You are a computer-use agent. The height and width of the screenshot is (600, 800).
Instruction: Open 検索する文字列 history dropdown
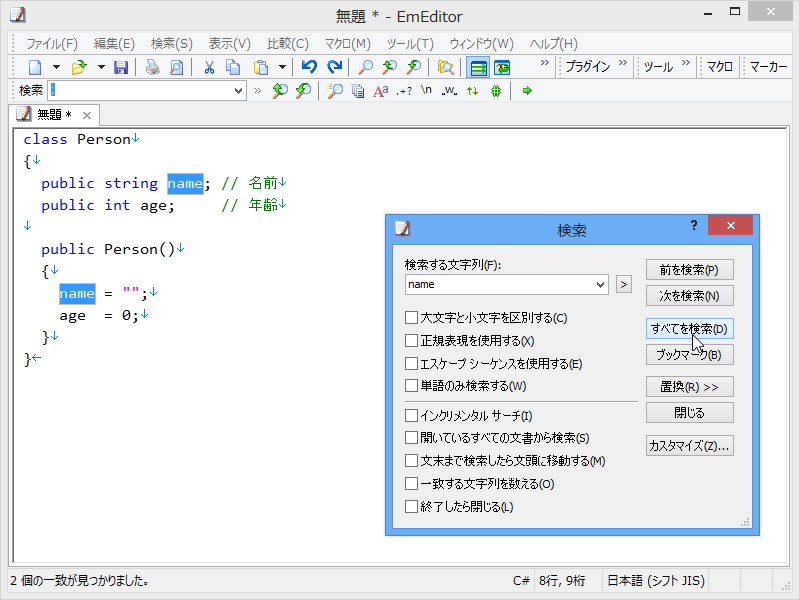601,284
